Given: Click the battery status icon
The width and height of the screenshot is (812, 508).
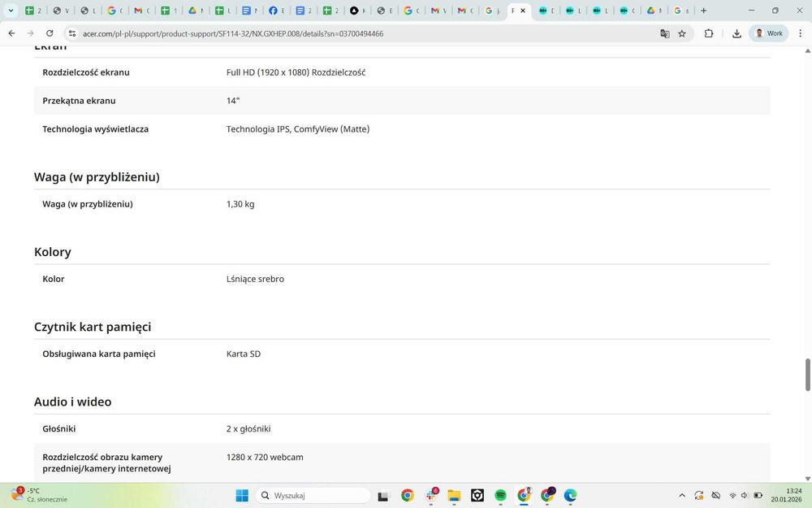Looking at the screenshot, I should coord(758,496).
